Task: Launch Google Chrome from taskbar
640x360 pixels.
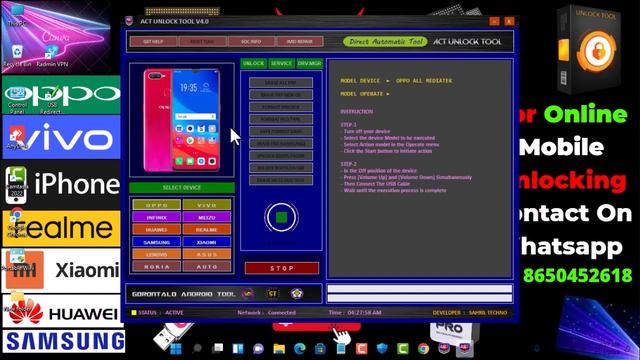Action: [x=423, y=349]
